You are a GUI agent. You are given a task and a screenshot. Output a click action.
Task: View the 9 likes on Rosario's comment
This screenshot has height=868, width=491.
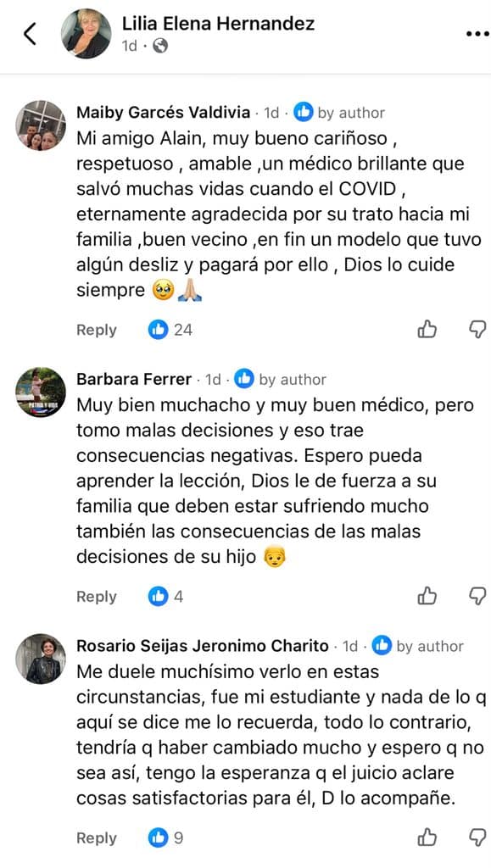[x=166, y=838]
